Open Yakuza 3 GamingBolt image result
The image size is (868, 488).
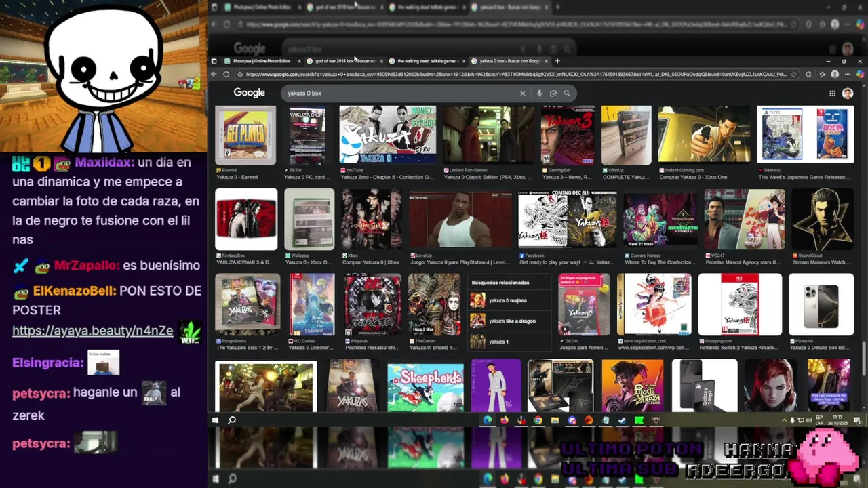click(x=568, y=135)
